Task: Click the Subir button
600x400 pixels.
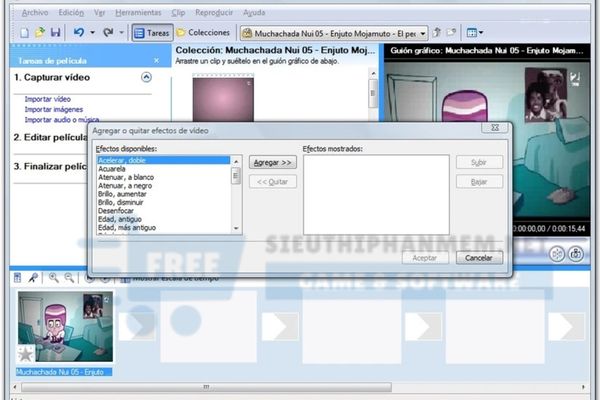Action: click(479, 162)
